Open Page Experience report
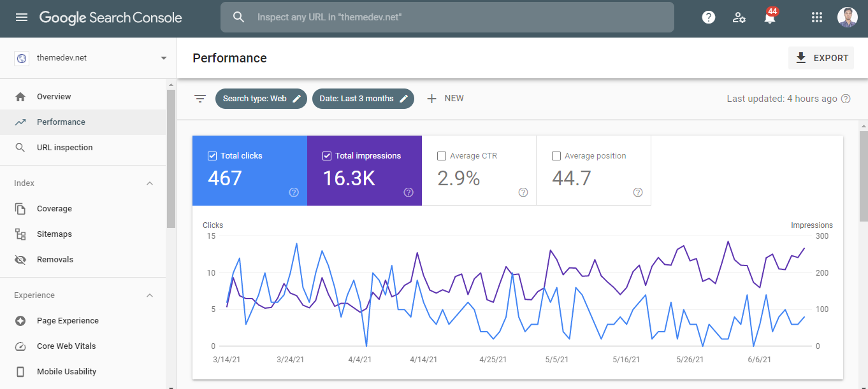 point(83,321)
